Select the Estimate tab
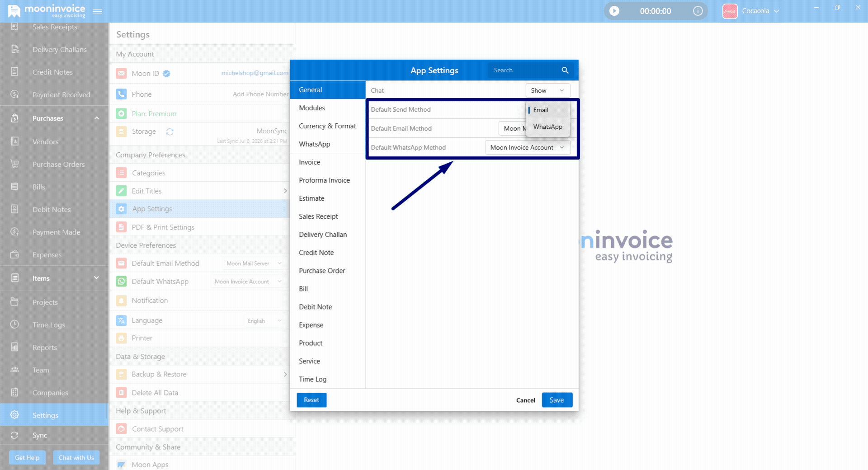Screen dimensions: 868x470 click(327, 198)
